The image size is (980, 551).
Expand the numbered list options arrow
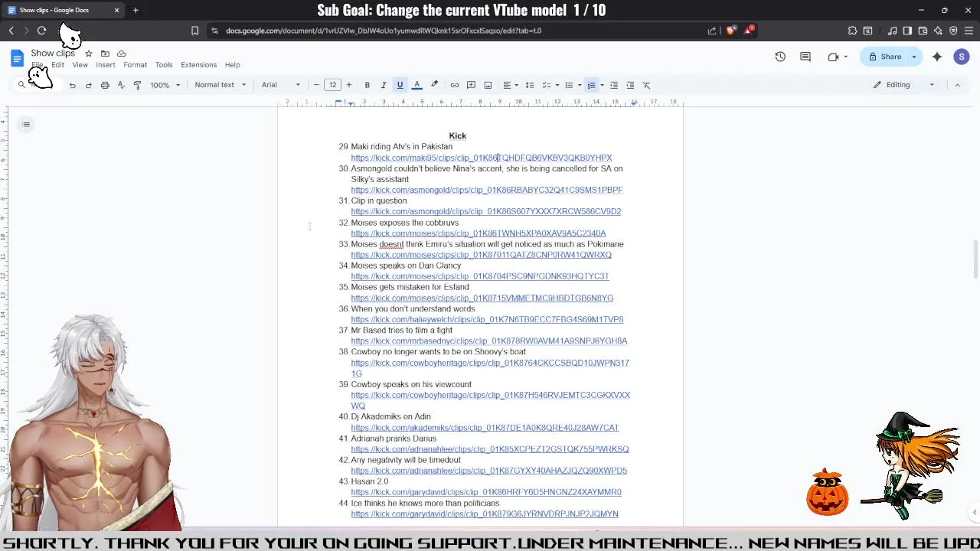[x=602, y=85]
